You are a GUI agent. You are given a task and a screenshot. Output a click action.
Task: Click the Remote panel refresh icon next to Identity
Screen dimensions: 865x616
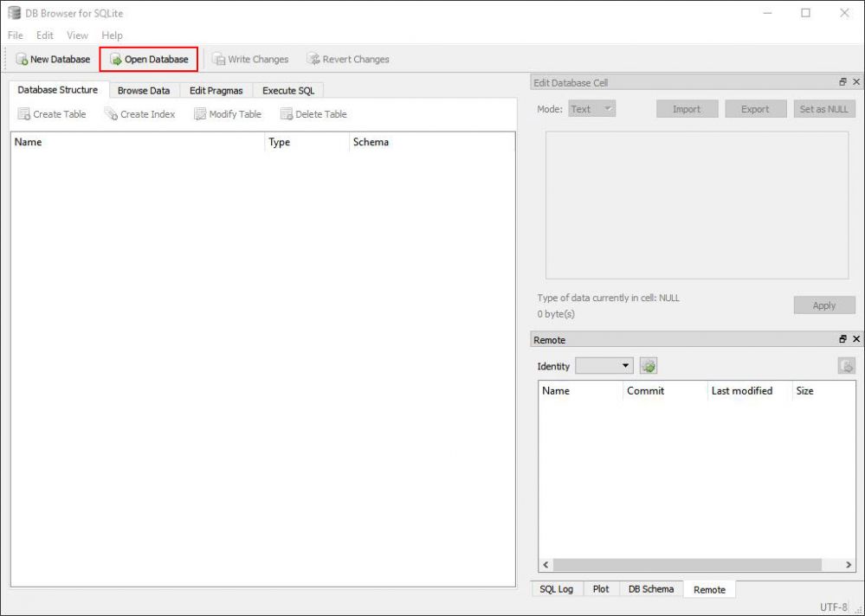pos(649,366)
